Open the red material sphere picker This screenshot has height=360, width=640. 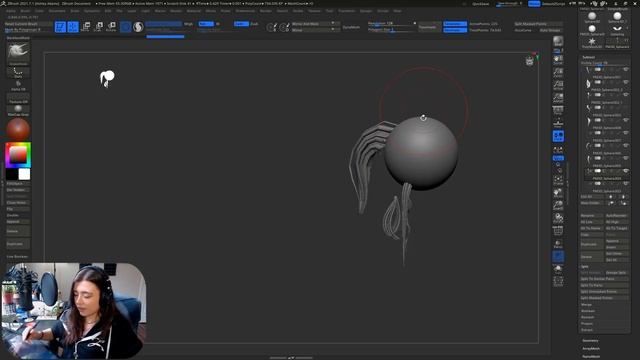18,129
